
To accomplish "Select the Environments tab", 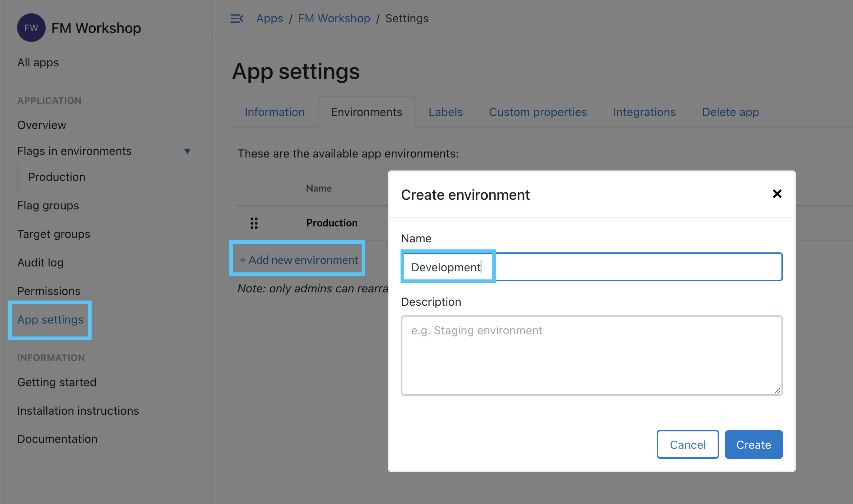I will 366,112.
